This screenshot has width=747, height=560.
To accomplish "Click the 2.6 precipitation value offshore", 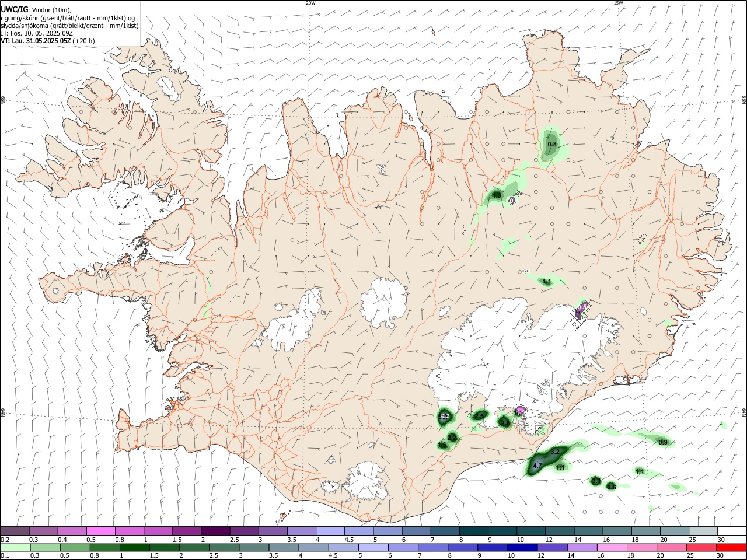I will point(612,487).
